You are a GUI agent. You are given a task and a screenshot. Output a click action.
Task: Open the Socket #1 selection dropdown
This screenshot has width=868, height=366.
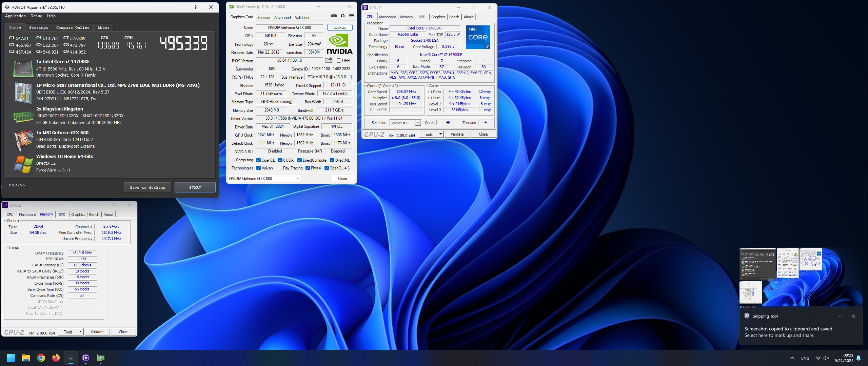tap(405, 123)
